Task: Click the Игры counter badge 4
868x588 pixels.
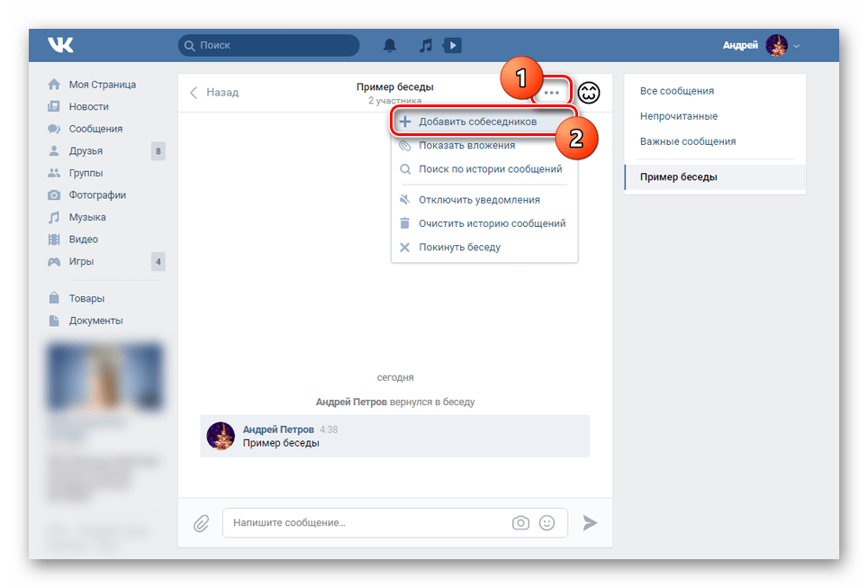Action: (158, 262)
